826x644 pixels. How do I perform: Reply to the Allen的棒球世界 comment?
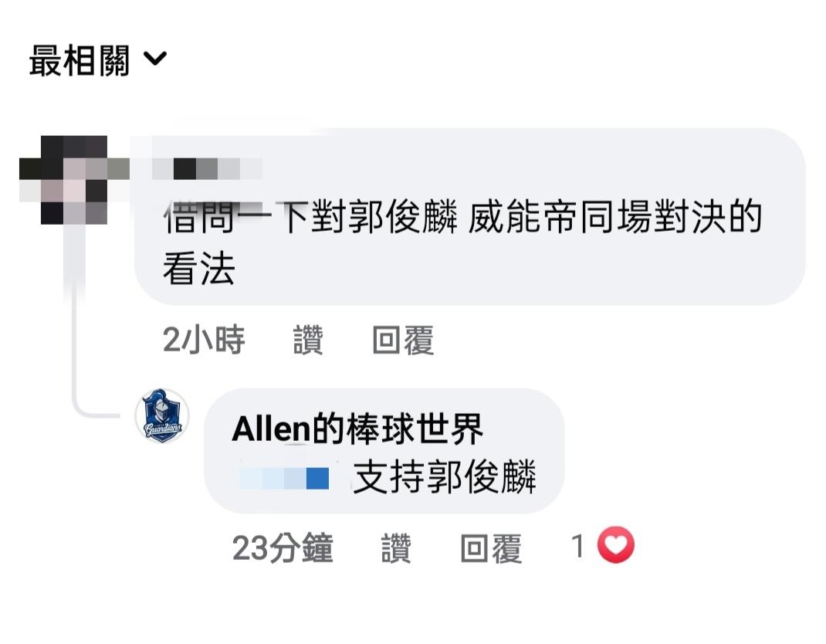491,548
